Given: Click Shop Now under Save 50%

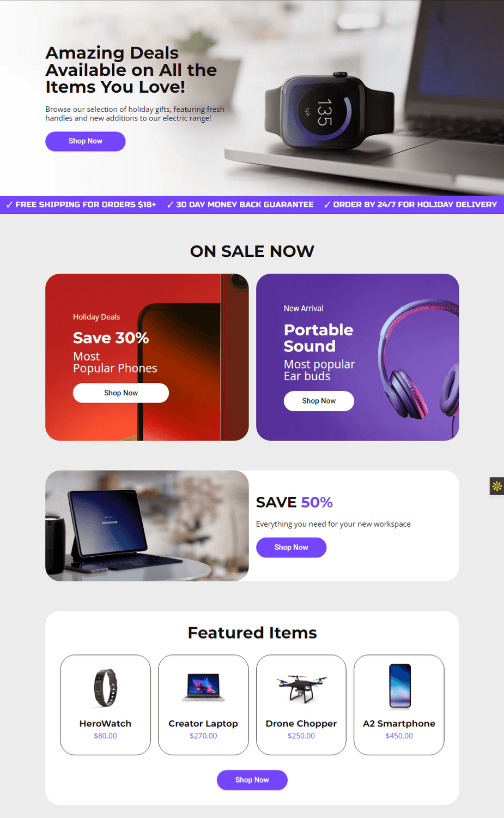Looking at the screenshot, I should [x=291, y=548].
